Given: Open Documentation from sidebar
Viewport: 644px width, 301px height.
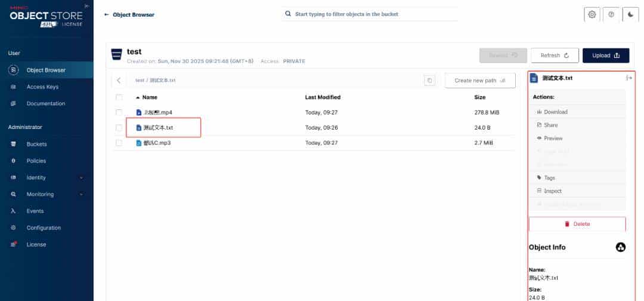Looking at the screenshot, I should point(45,104).
